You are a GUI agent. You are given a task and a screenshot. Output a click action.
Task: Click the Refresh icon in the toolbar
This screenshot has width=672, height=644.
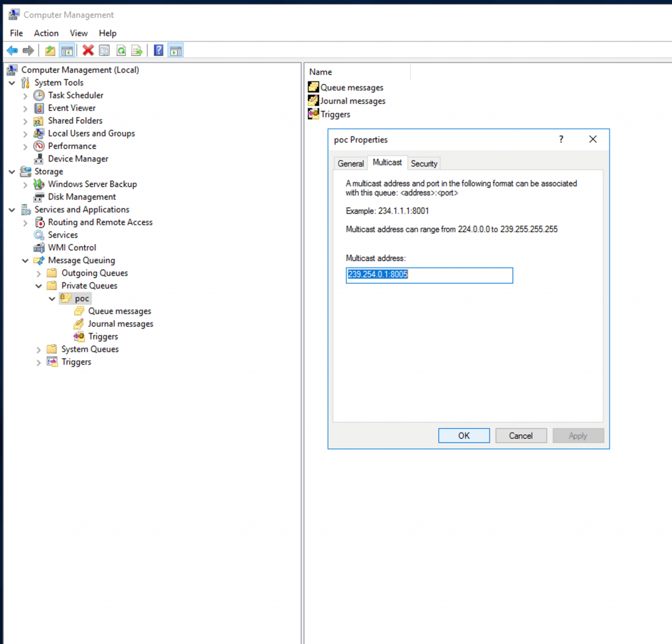click(x=122, y=50)
